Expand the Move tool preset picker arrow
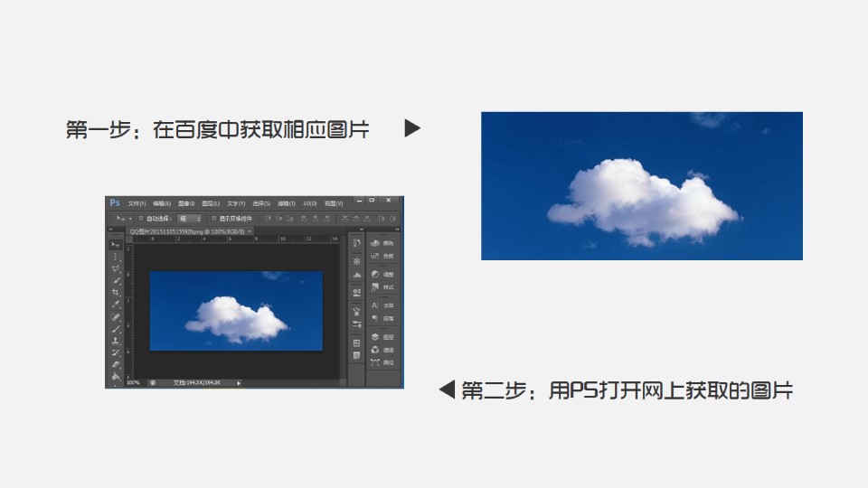Image resolution: width=868 pixels, height=488 pixels. 129,219
